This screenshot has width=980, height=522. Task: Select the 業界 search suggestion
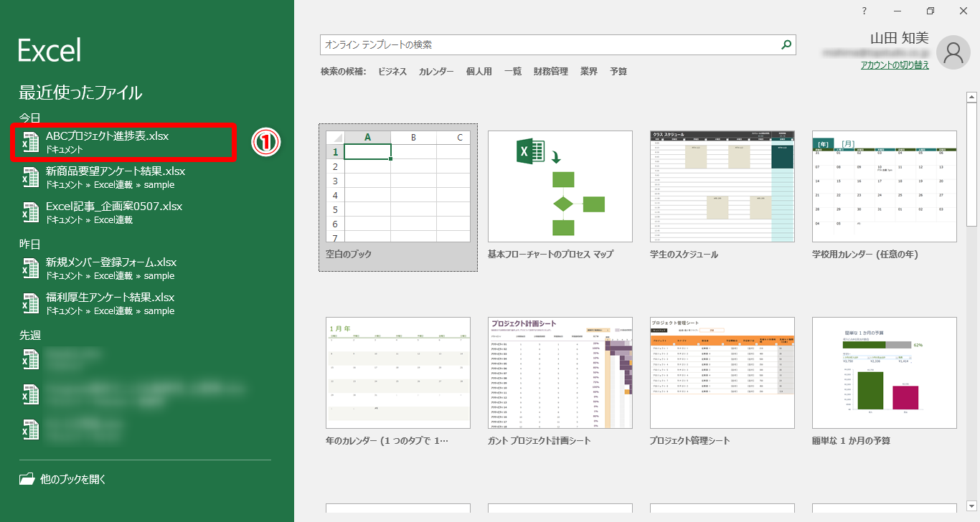click(589, 72)
